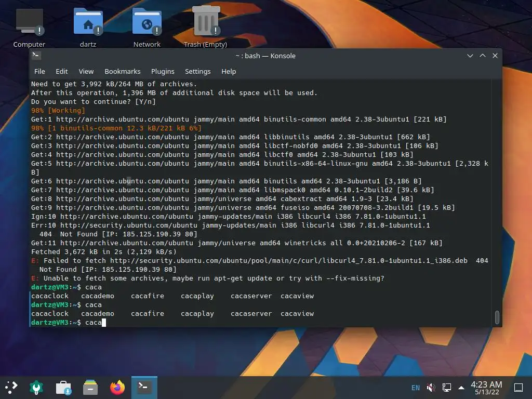Click the bottom prompt line reading 'caca'
This screenshot has height=399, width=532.
click(68, 322)
